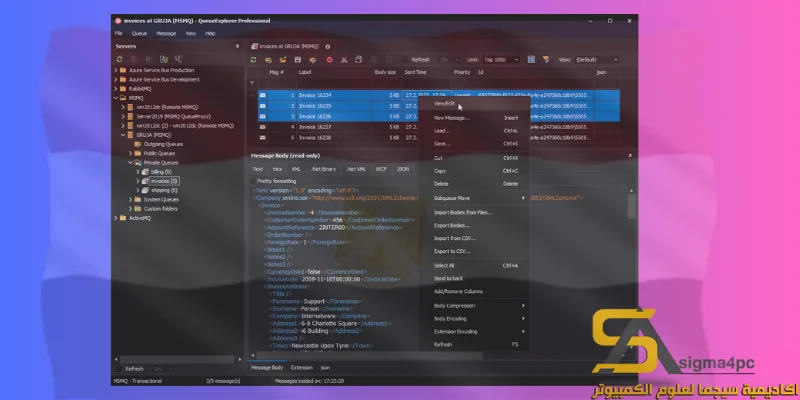Select the System Queues tree item

pos(161,200)
